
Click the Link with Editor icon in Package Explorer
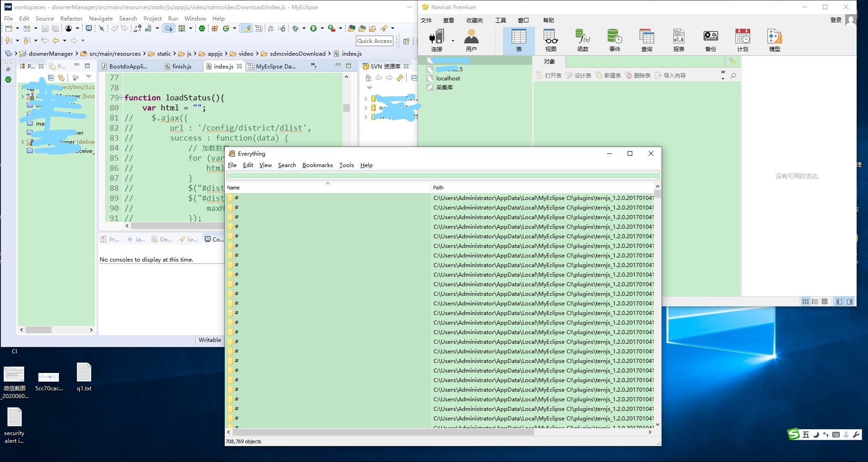click(61, 78)
